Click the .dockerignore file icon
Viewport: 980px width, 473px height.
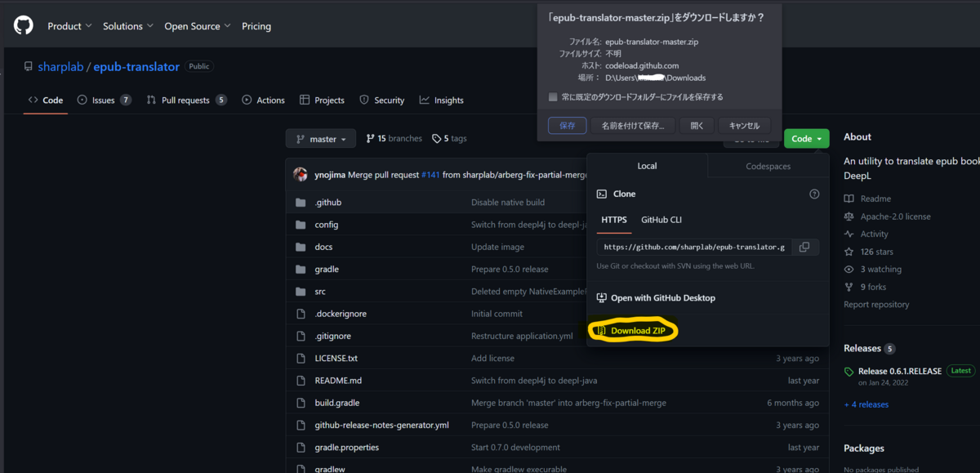300,314
